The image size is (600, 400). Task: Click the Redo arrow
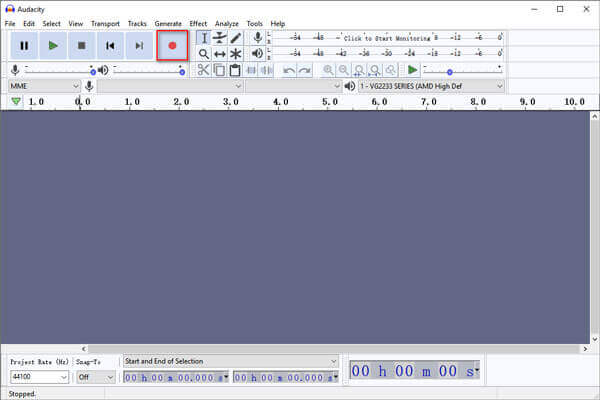click(x=305, y=70)
